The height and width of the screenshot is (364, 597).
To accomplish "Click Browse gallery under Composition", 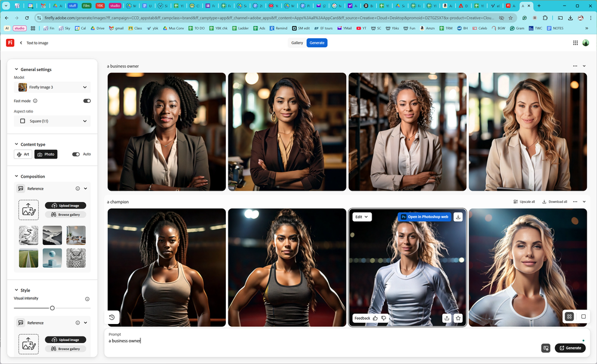I will (x=66, y=215).
